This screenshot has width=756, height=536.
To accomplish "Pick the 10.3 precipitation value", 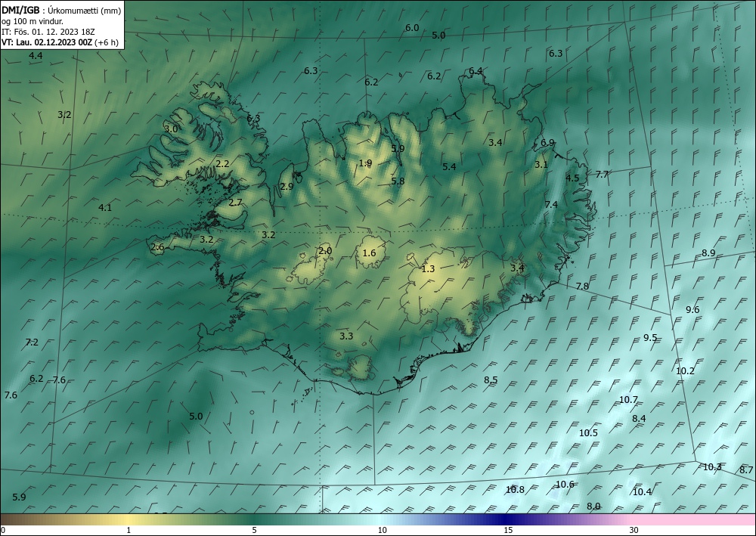I will (712, 467).
